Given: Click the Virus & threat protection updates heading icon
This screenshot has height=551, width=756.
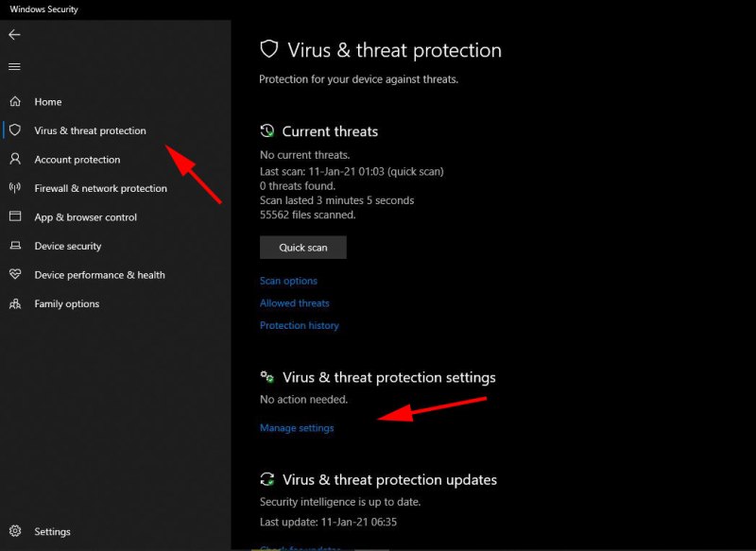Looking at the screenshot, I should [x=267, y=479].
